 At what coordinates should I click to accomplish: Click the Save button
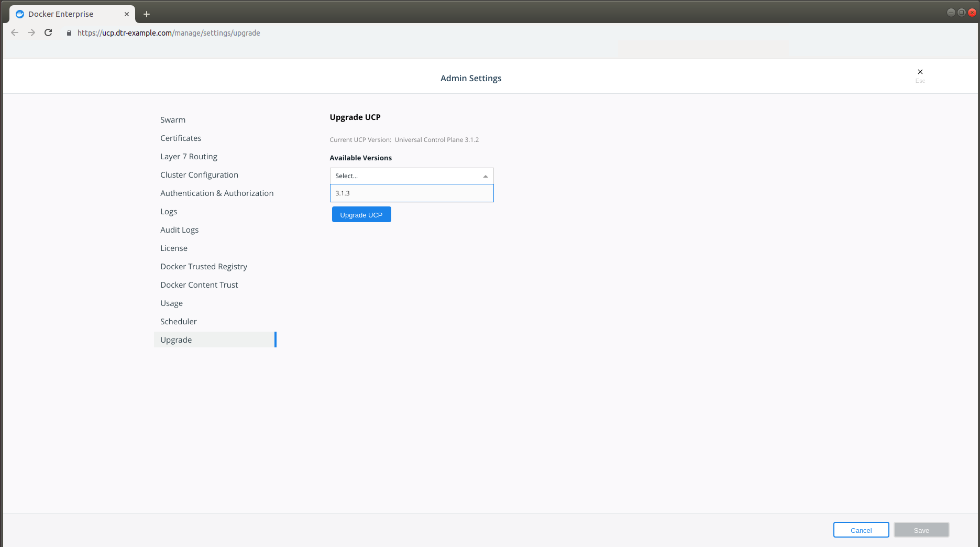click(921, 530)
